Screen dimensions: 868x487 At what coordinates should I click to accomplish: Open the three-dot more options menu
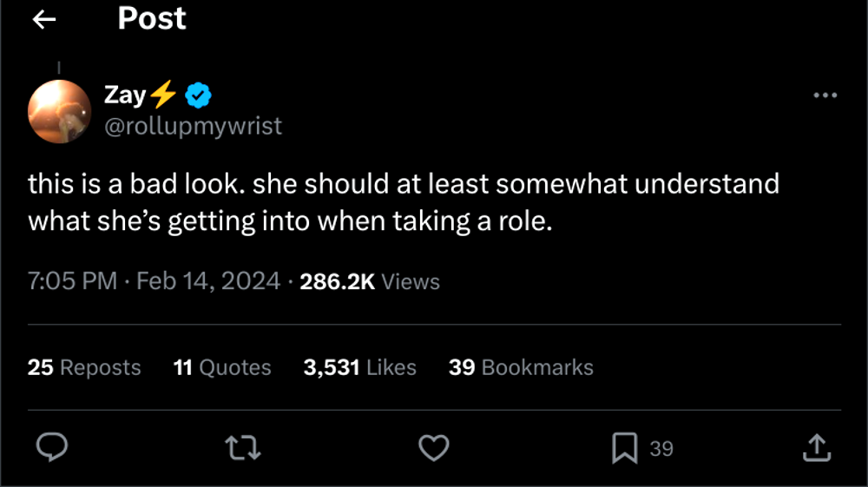coord(825,95)
